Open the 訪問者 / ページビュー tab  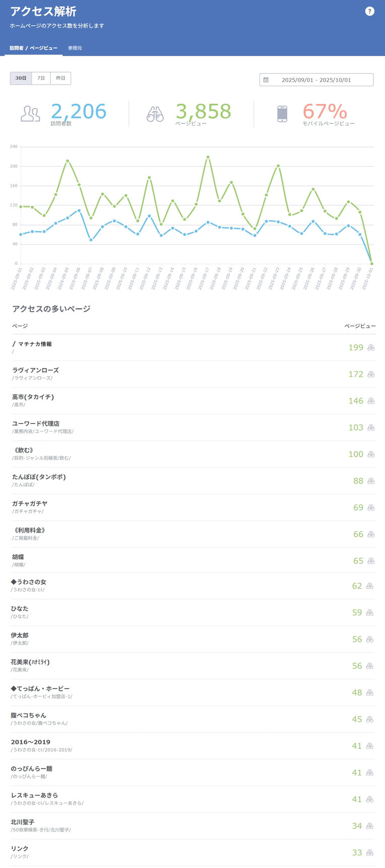[x=33, y=48]
